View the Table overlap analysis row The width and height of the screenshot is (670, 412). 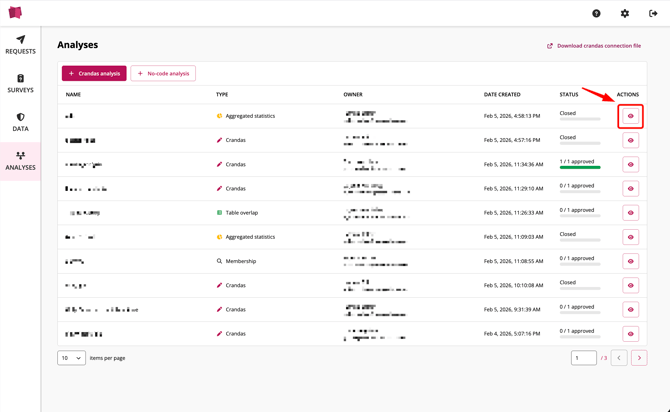tap(630, 213)
